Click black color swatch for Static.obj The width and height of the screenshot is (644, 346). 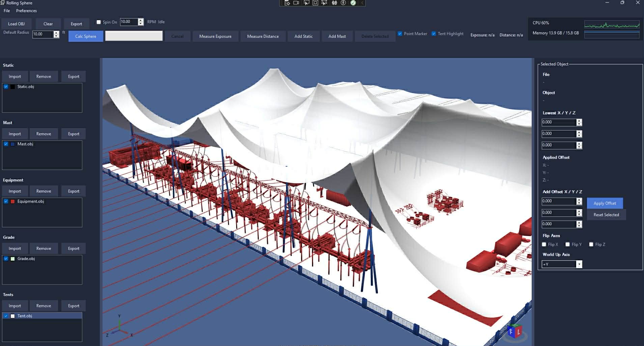tap(12, 87)
